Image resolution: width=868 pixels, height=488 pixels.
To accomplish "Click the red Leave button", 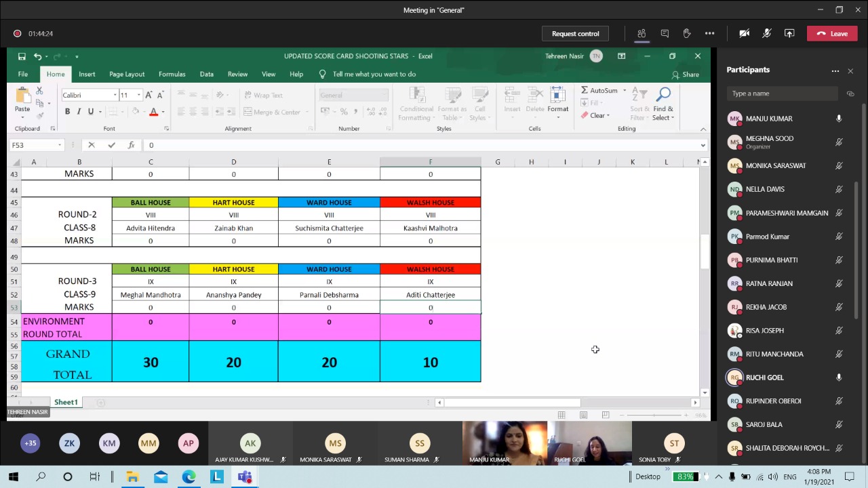I will tap(832, 33).
